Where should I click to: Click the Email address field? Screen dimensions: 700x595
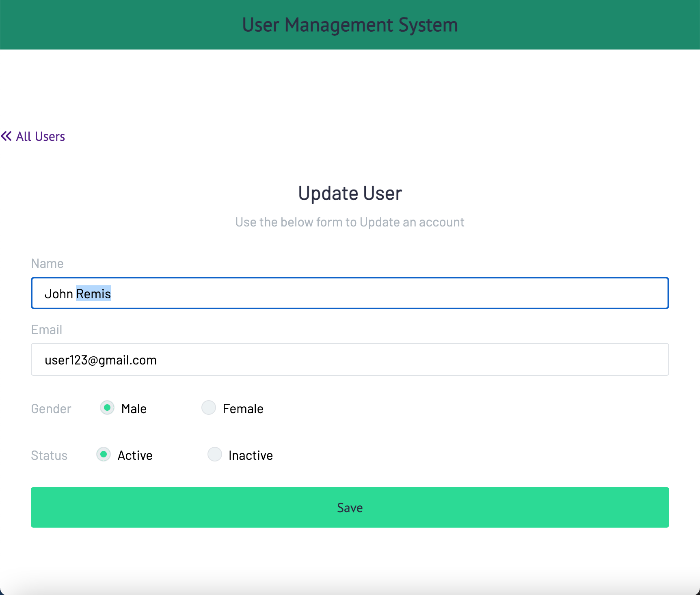coord(349,360)
